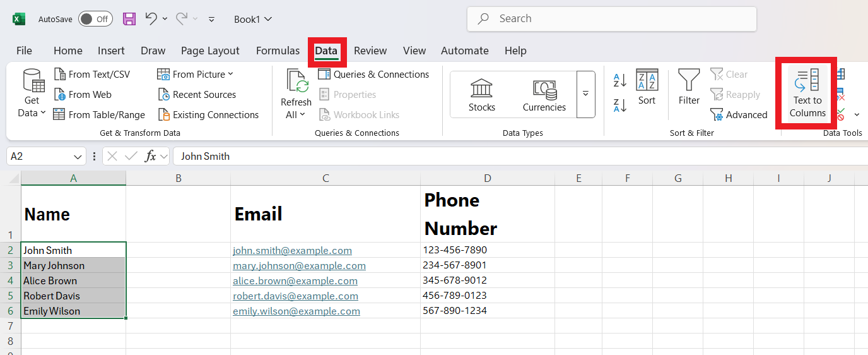Click the Insert Function fx icon
Screen dimensions: 868x355
click(150, 156)
